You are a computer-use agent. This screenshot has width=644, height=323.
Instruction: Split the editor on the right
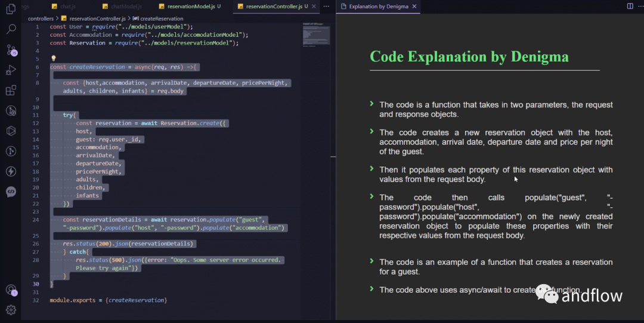pyautogui.click(x=630, y=6)
